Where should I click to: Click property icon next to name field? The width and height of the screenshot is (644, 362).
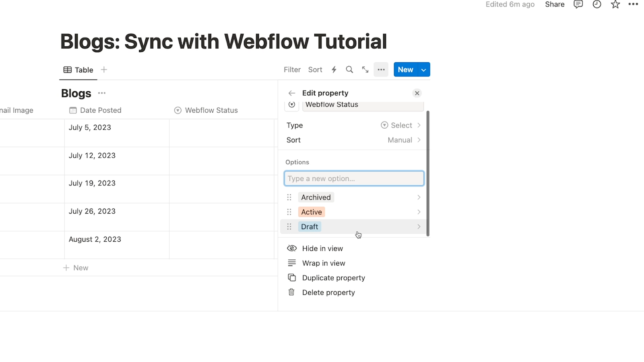click(292, 105)
